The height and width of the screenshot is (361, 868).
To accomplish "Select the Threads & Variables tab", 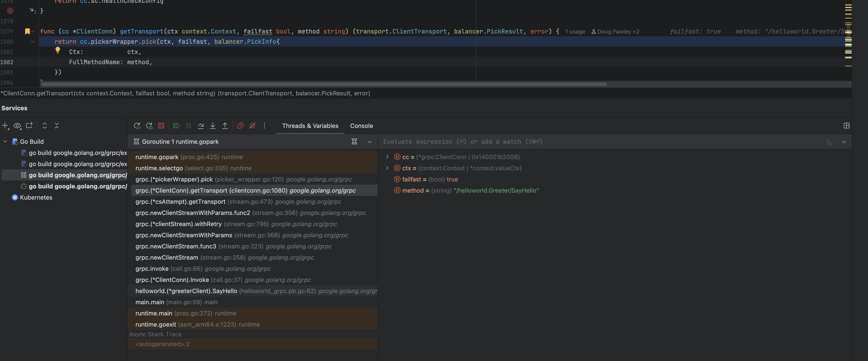I will (x=310, y=126).
